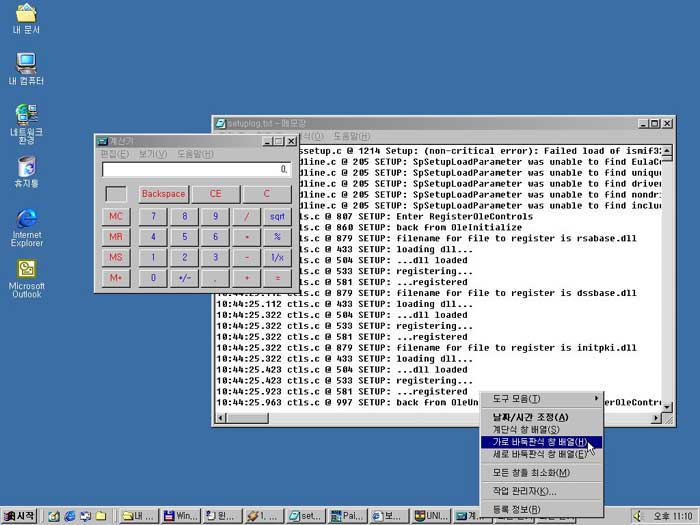This screenshot has height=525, width=700.
Task: Click the calculator sqrt button
Action: point(277,217)
